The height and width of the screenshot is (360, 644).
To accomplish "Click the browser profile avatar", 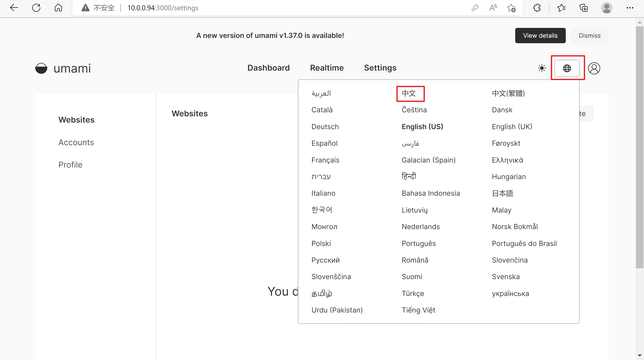I will pos(607,8).
